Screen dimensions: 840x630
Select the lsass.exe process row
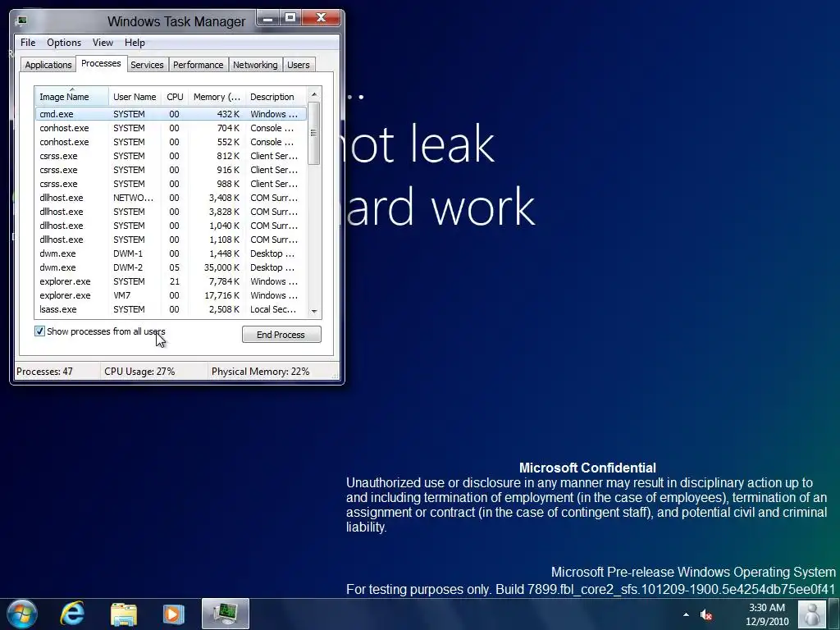pyautogui.click(x=171, y=309)
